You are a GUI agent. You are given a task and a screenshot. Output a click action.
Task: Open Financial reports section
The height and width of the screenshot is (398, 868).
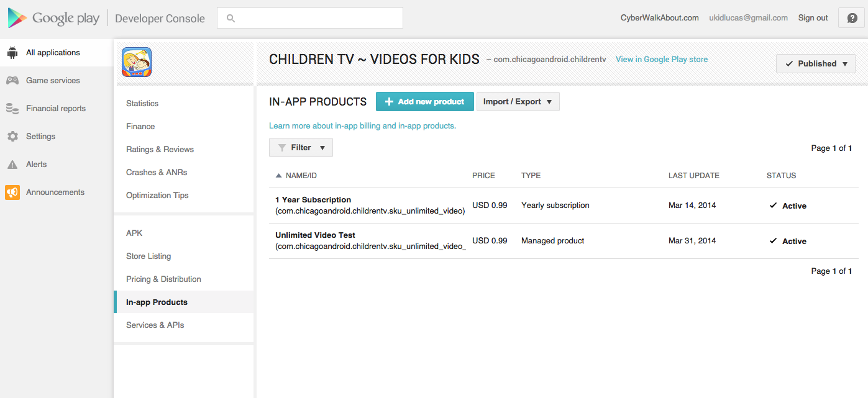click(x=56, y=109)
